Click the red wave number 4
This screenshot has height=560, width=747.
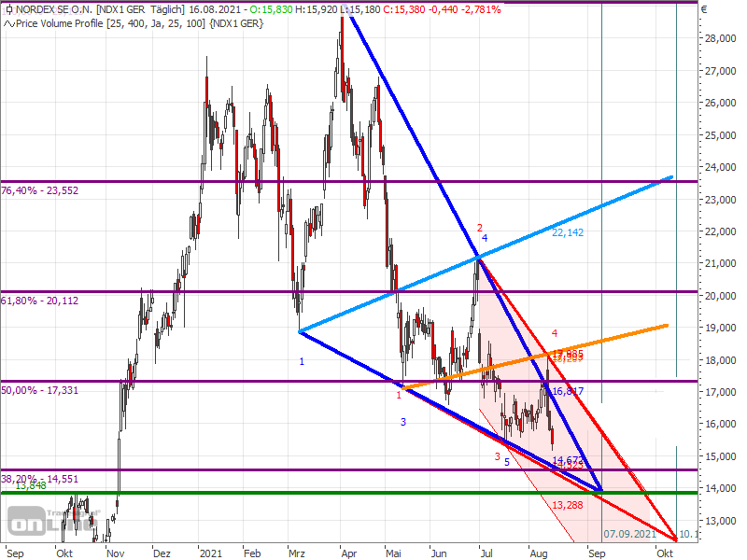point(554,333)
